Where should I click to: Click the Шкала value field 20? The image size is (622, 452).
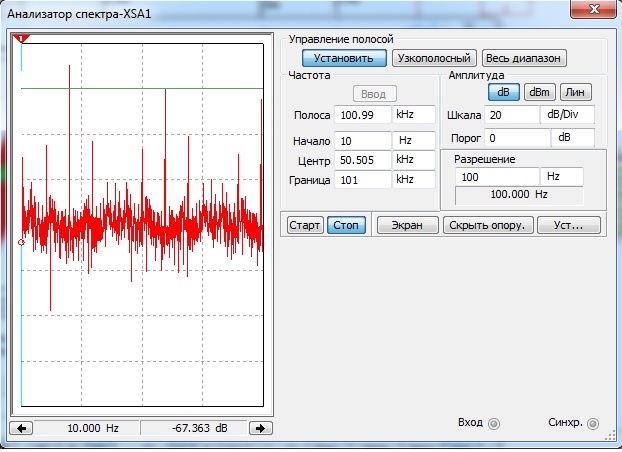511,115
